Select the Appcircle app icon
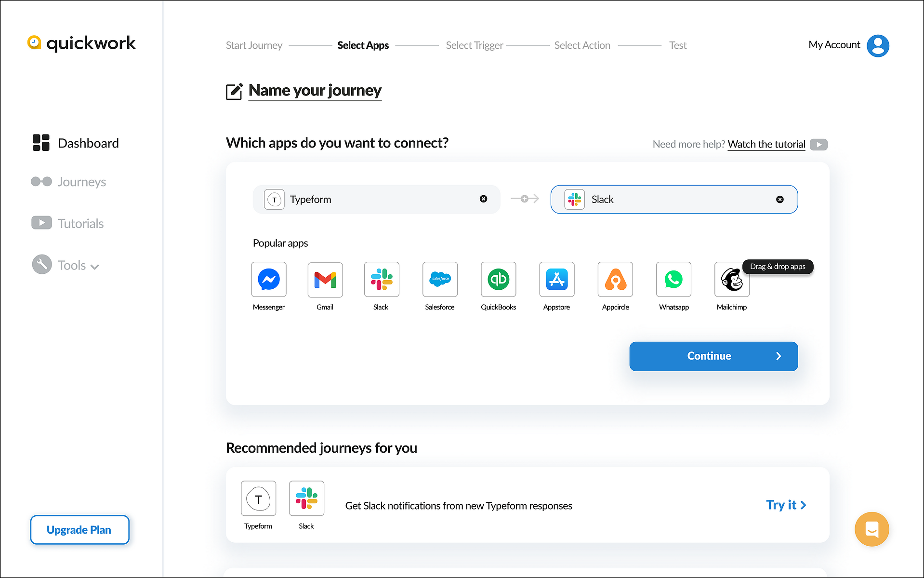 (x=615, y=280)
